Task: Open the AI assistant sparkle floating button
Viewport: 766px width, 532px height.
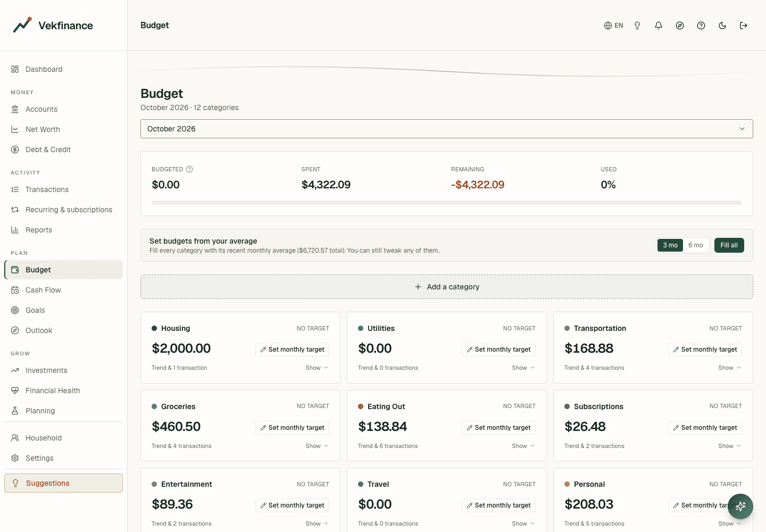Action: click(740, 506)
